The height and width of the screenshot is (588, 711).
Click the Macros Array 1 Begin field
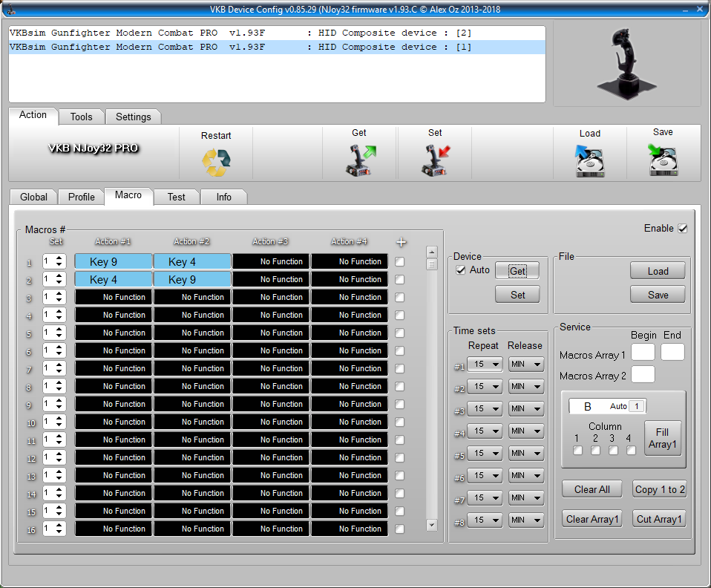tap(643, 353)
